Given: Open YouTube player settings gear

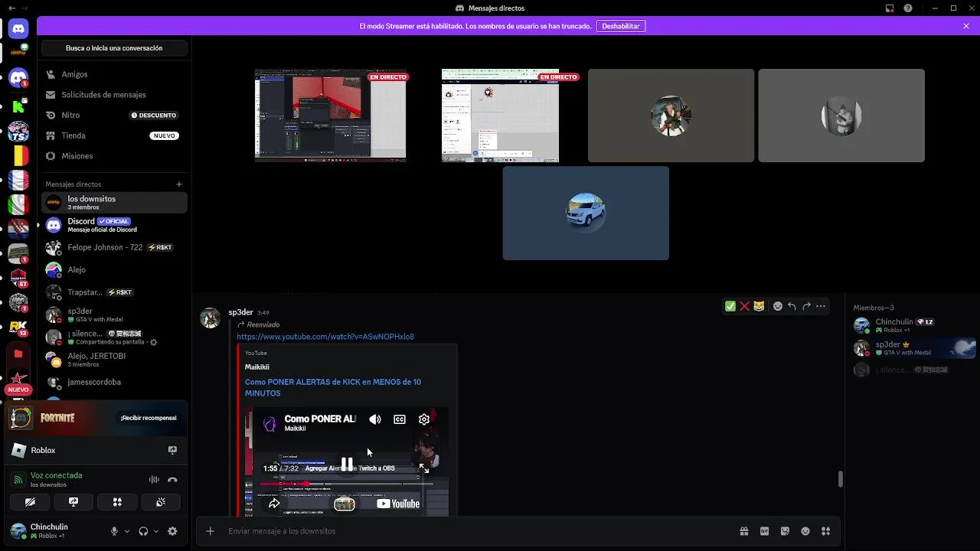Looking at the screenshot, I should click(424, 419).
